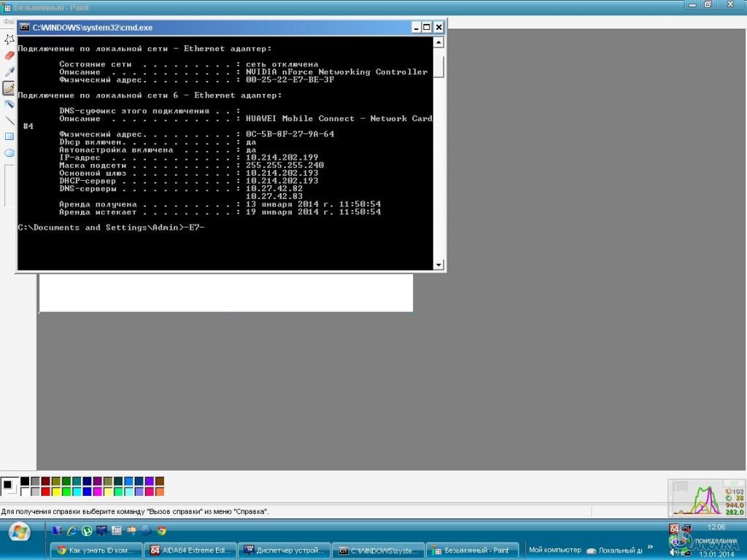Switch to AIDA64 Extreme Edition taskbar window

[190, 551]
